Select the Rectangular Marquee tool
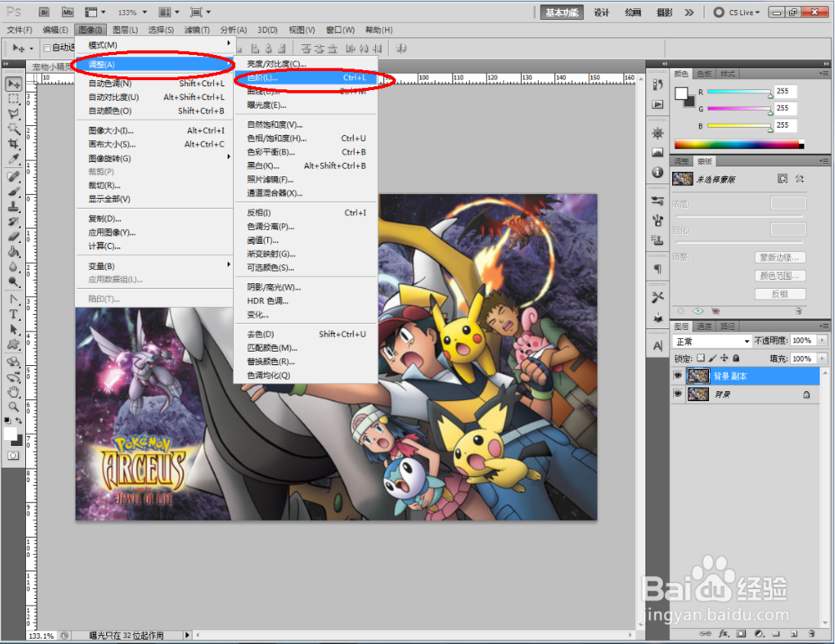 point(13,99)
